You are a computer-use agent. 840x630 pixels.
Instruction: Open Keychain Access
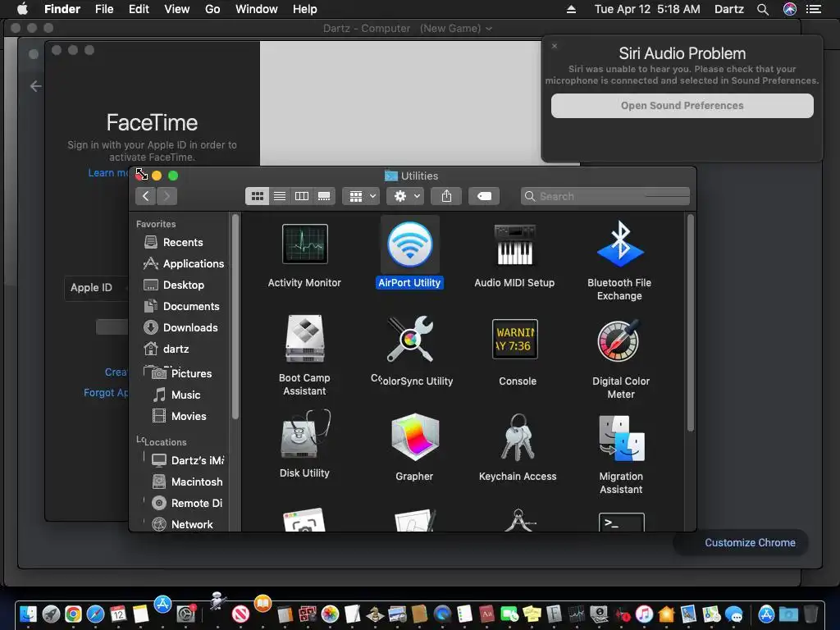coord(517,437)
